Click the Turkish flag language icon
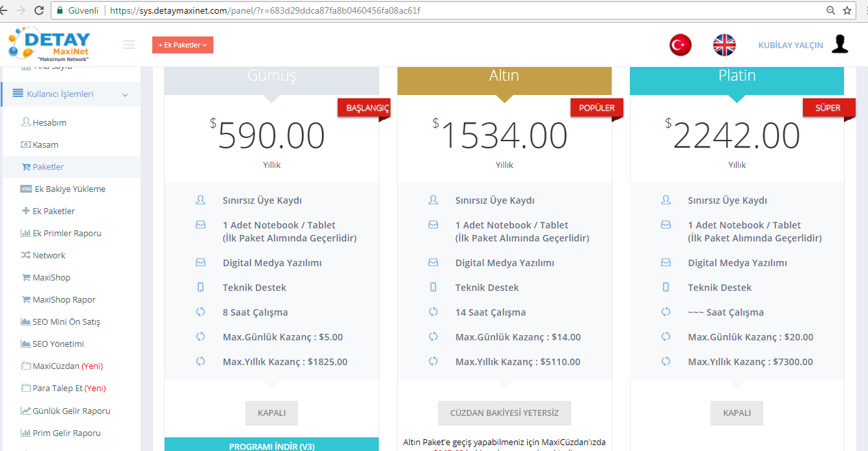The height and width of the screenshot is (451, 868). pos(680,45)
